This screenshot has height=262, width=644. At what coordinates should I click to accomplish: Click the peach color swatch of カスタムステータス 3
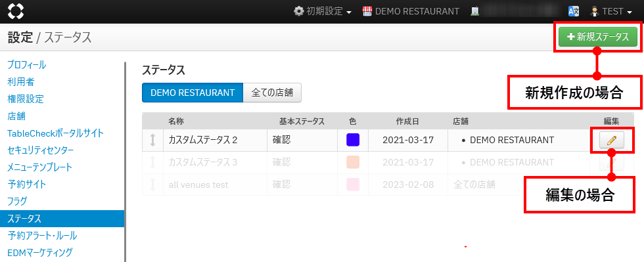click(x=353, y=162)
